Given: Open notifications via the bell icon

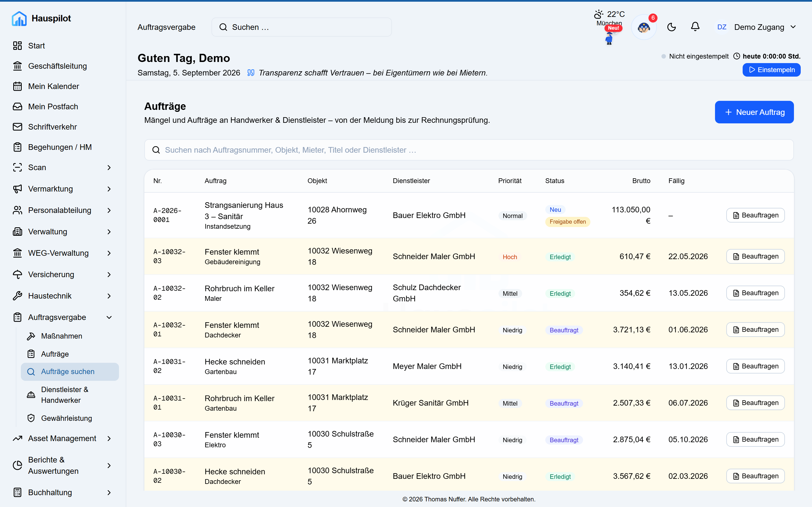Looking at the screenshot, I should click(x=695, y=27).
